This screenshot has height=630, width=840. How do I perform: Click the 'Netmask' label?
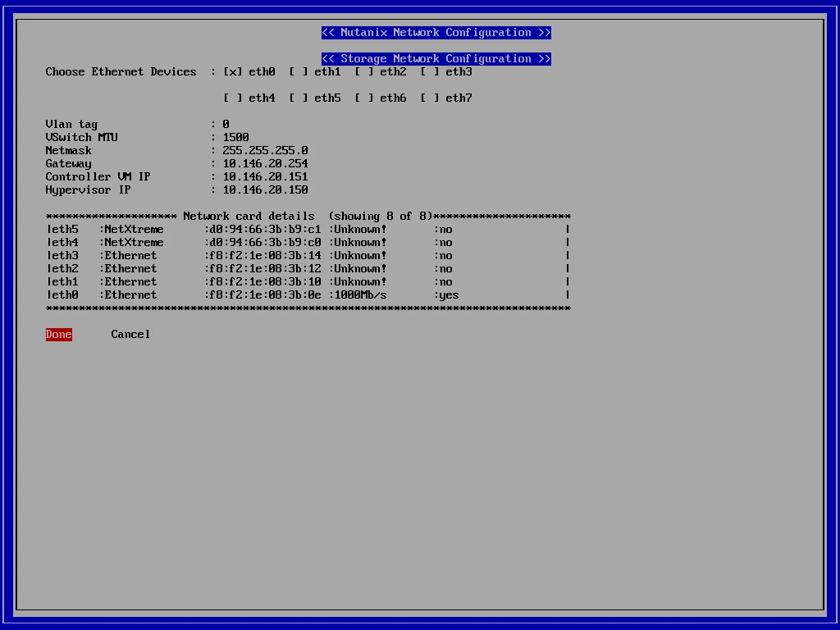point(69,151)
